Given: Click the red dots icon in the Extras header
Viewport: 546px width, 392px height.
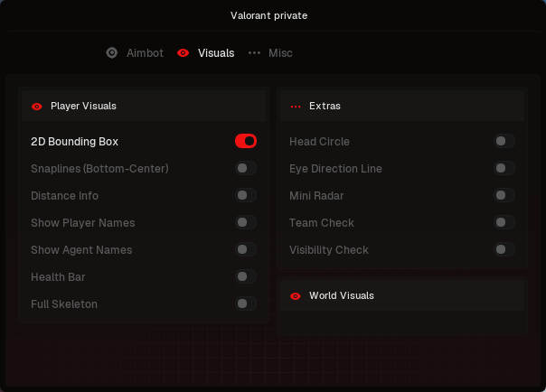Looking at the screenshot, I should (296, 107).
